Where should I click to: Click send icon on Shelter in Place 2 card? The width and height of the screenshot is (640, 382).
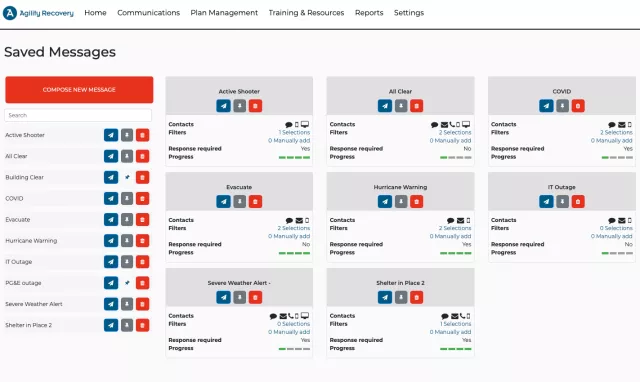tap(384, 298)
